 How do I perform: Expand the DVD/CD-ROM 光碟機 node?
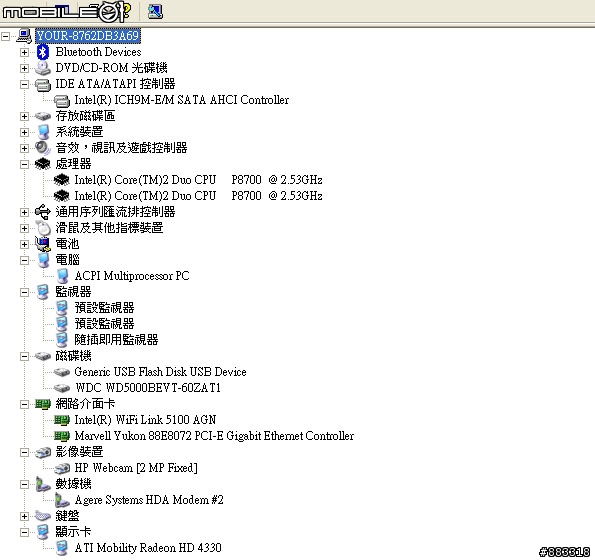[24, 68]
